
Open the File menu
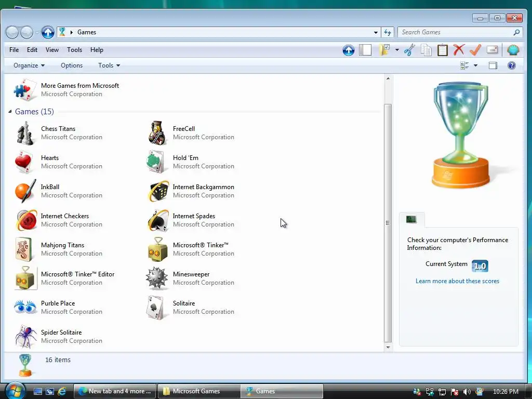[14, 50]
